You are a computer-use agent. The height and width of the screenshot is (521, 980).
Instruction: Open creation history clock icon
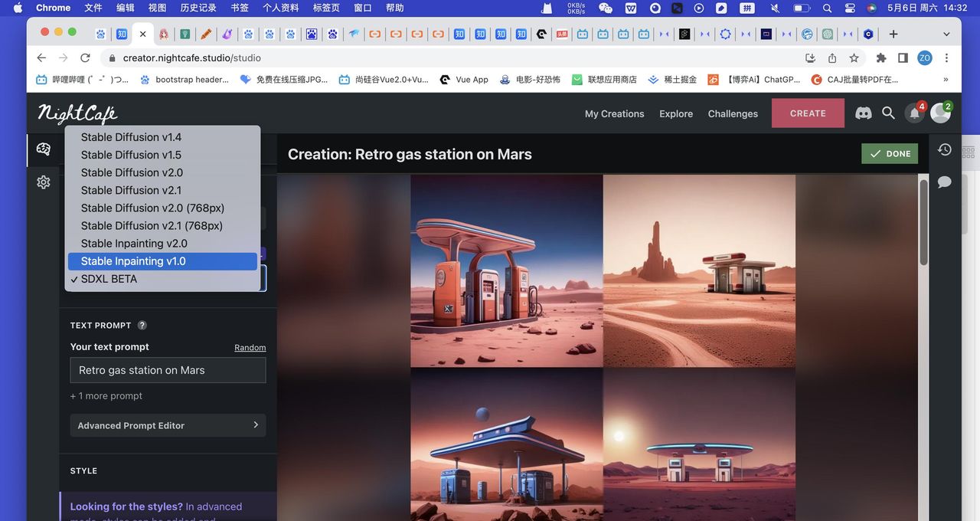point(945,150)
